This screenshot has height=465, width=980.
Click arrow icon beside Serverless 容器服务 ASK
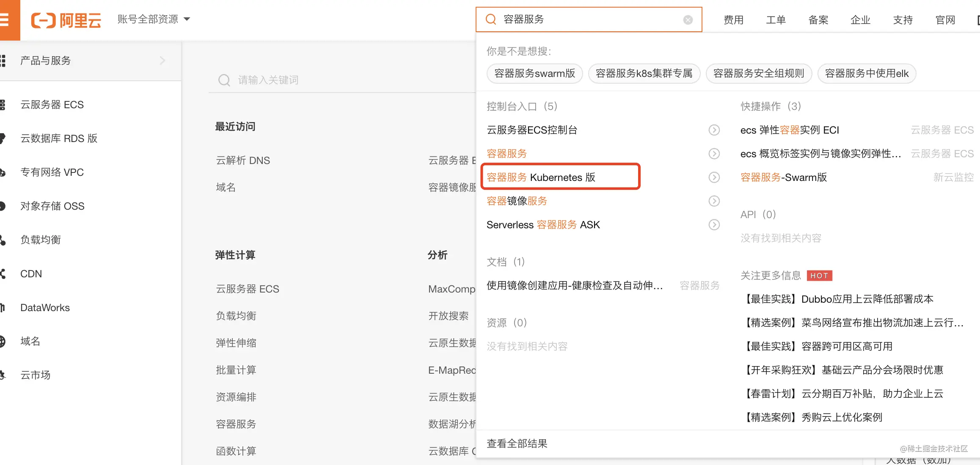point(714,224)
